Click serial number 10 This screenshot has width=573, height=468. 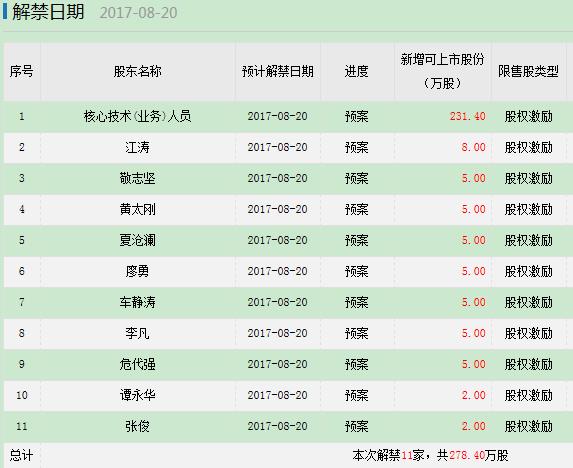[22, 395]
